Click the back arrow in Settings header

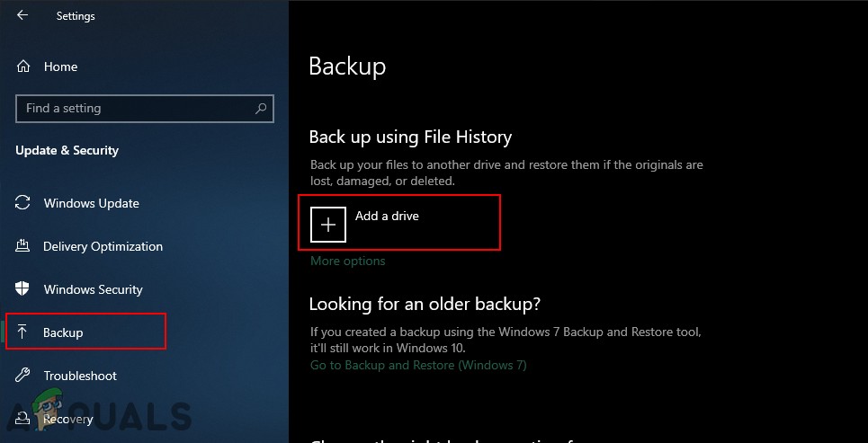22,15
